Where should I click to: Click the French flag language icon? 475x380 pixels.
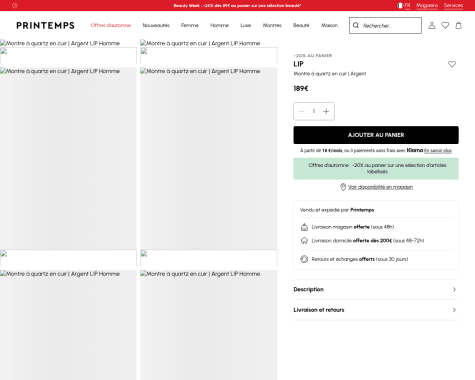pos(400,5)
